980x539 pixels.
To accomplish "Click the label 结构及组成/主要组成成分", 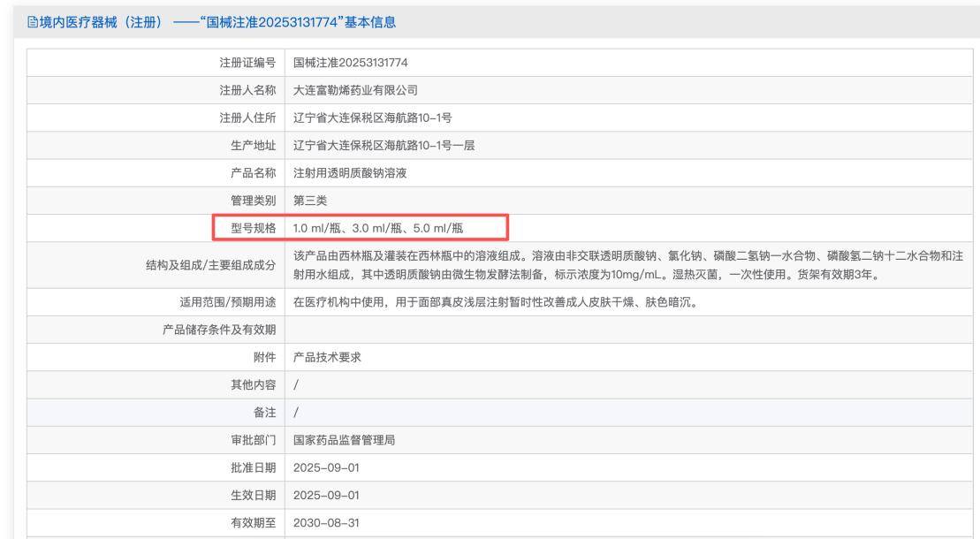I will pyautogui.click(x=210, y=265).
